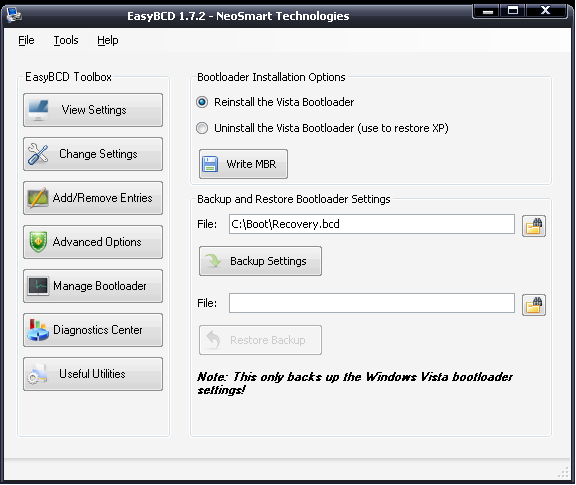Screen dimensions: 576x485
Task: Open the Tools menu
Action: tap(66, 40)
